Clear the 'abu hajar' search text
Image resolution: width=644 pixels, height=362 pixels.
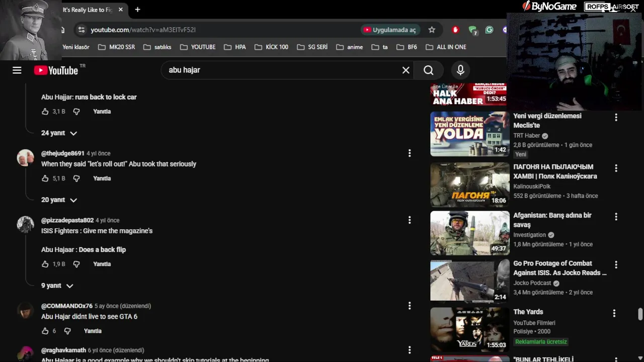(x=406, y=70)
